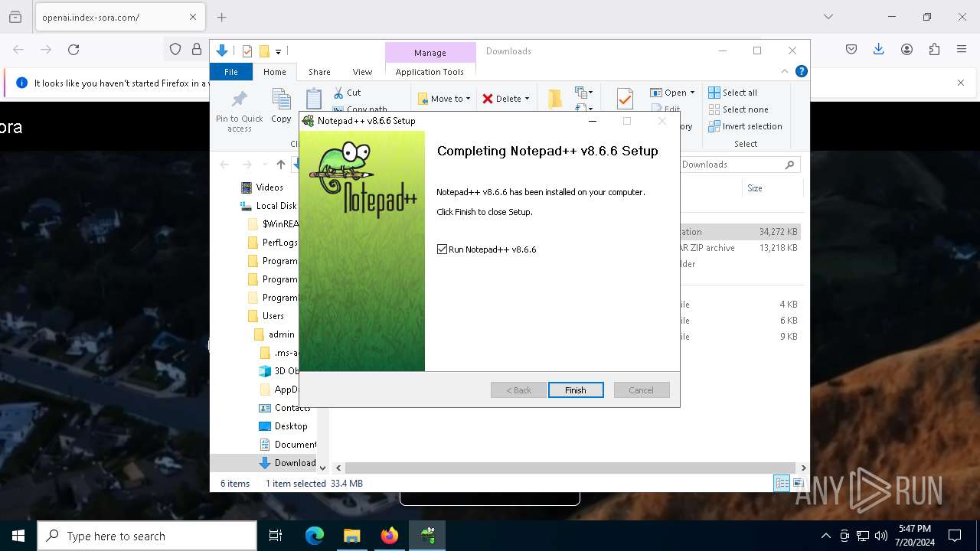This screenshot has height=551, width=980.
Task: Open Microsoft Edge from taskbar
Action: (315, 536)
